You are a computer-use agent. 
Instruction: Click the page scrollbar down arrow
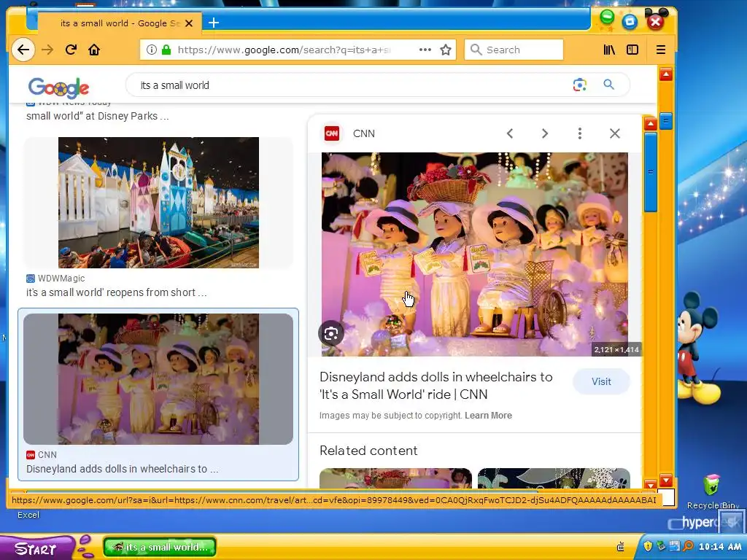[x=665, y=480]
